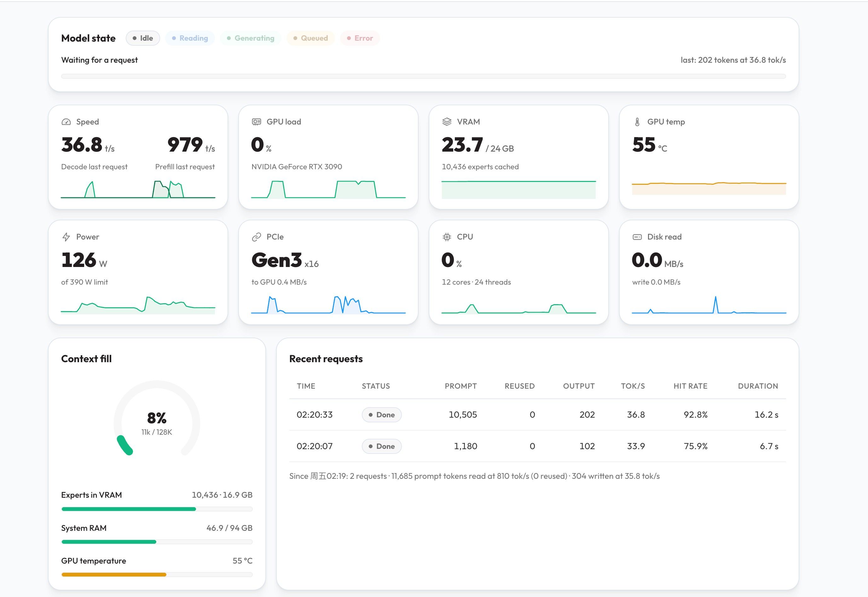
Task: Click the Disk read drive icon
Action: tap(637, 237)
